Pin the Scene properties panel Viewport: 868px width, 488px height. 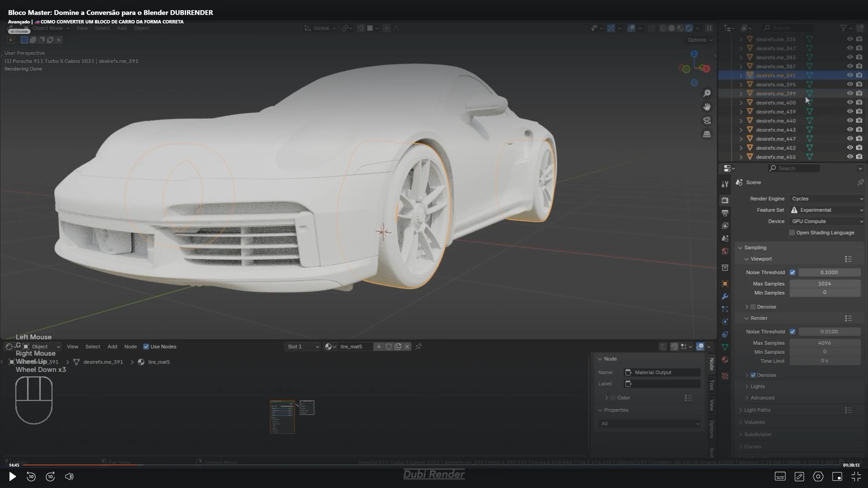(x=860, y=183)
